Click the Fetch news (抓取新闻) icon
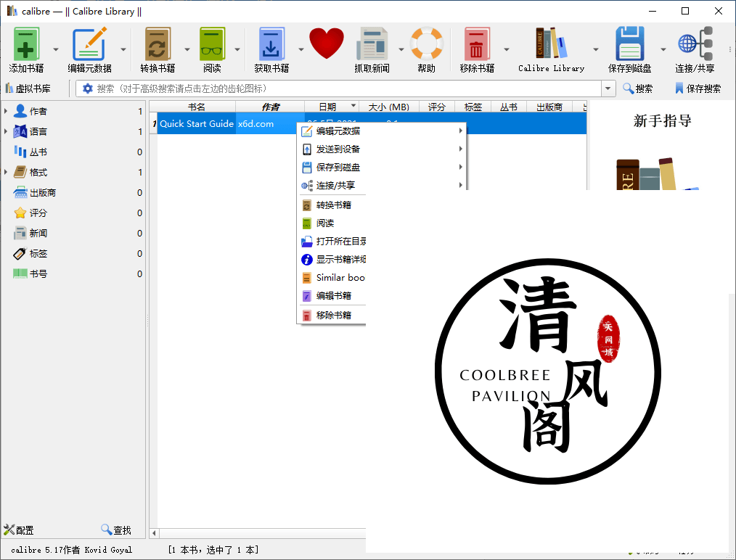Viewport: 736px width, 560px height. (x=372, y=44)
